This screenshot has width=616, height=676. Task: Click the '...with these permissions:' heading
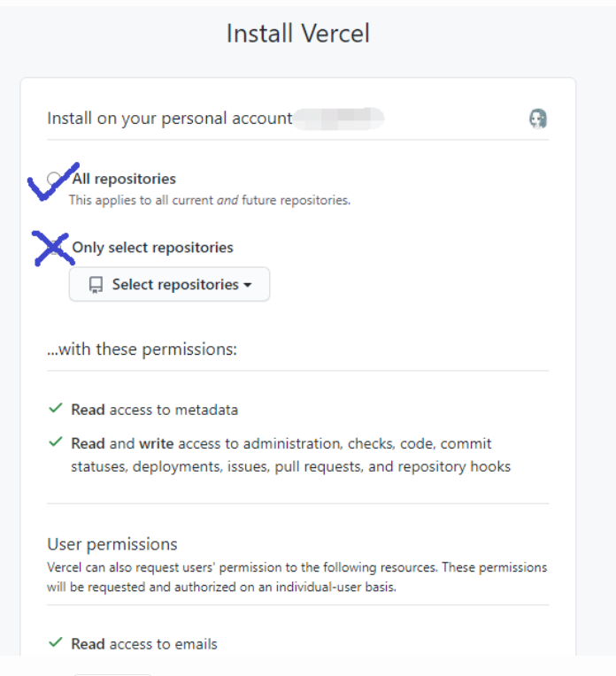tap(142, 350)
